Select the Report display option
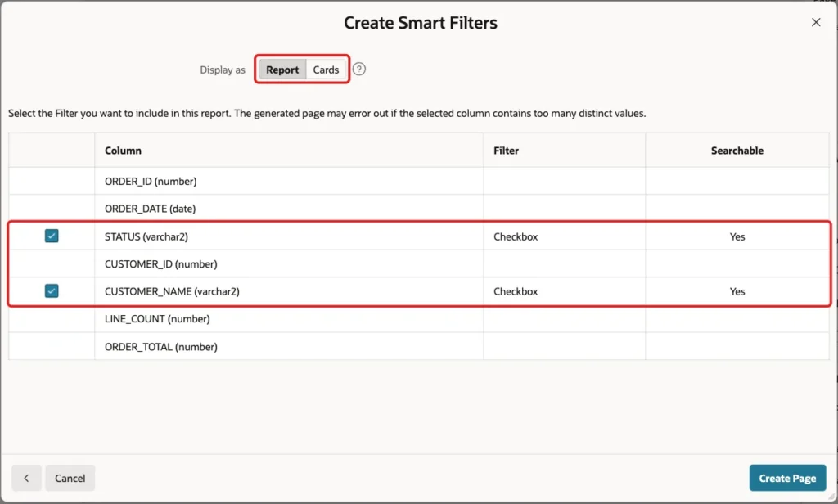 pyautogui.click(x=282, y=70)
